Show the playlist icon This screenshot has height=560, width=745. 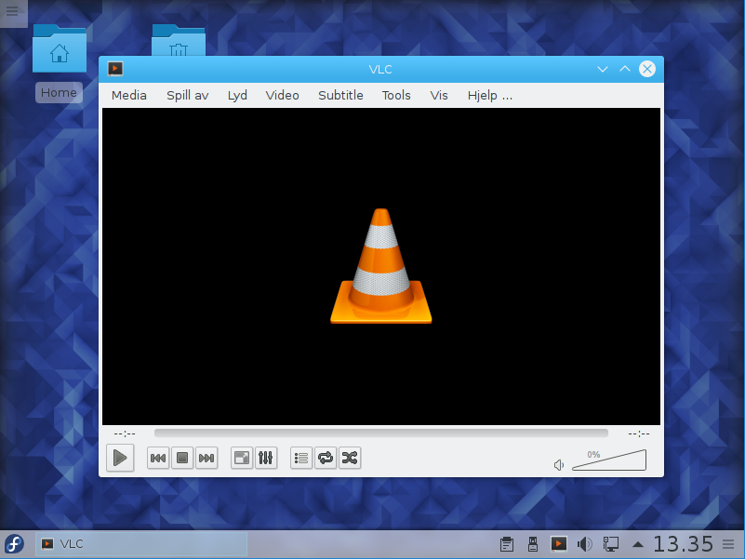pos(301,458)
